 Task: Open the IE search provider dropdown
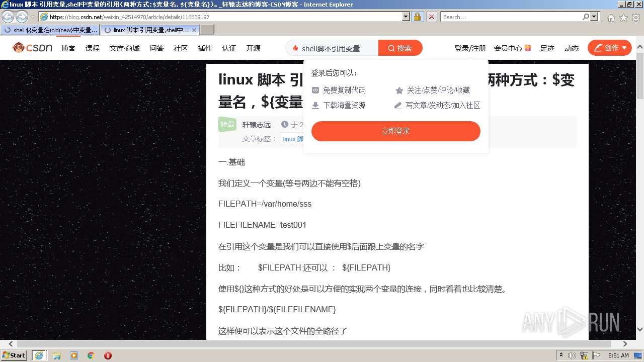click(595, 17)
